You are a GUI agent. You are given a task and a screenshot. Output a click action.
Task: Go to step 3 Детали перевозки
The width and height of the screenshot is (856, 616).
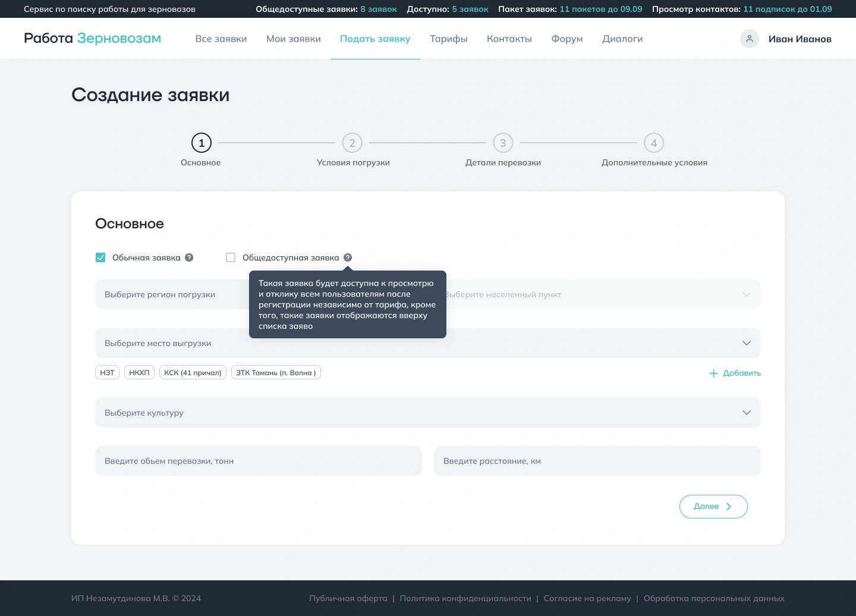(503, 143)
